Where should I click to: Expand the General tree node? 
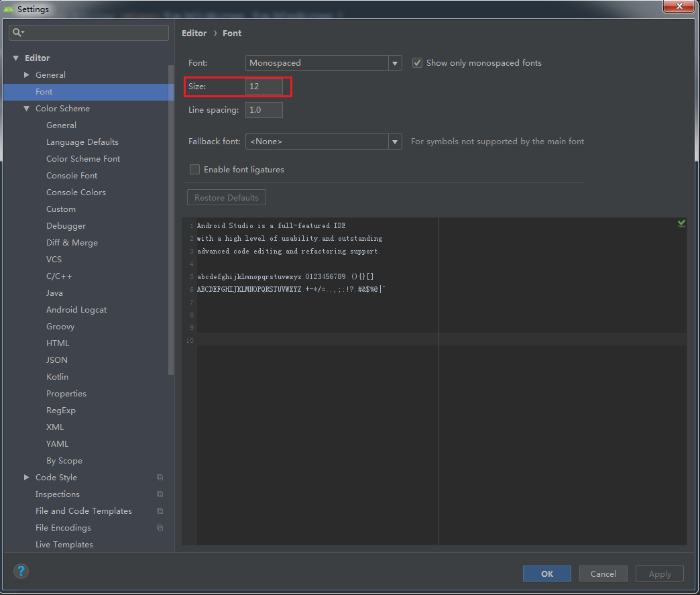pyautogui.click(x=27, y=75)
